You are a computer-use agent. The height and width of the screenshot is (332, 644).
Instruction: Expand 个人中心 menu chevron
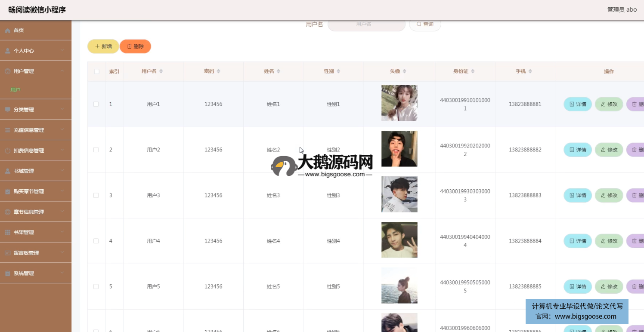(62, 50)
